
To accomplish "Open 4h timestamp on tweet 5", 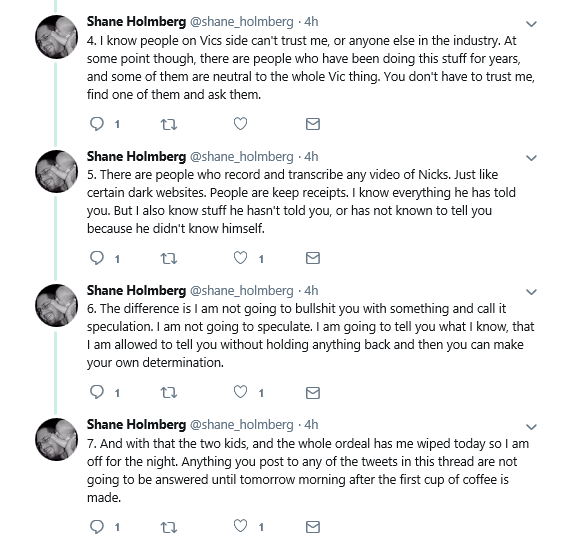I will pos(311,157).
